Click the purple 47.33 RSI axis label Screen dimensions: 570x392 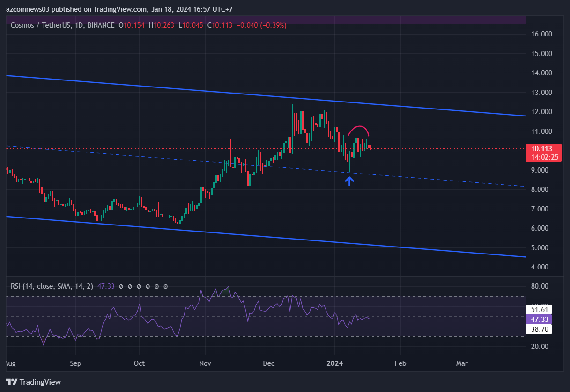tap(539, 319)
